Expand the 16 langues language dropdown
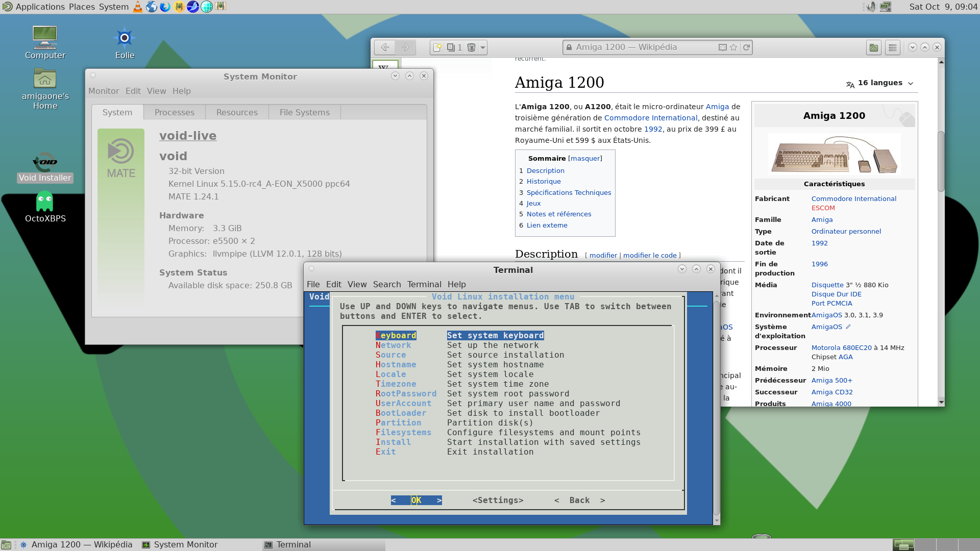 point(880,83)
